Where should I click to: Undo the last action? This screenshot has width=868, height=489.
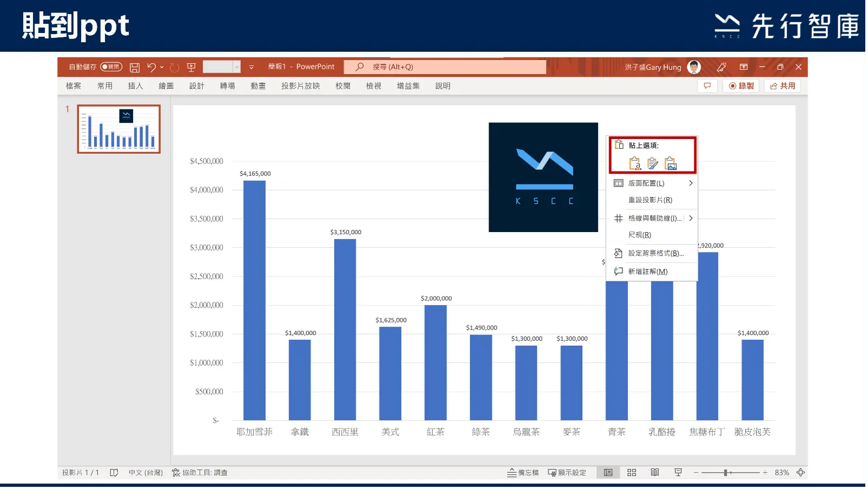coord(152,67)
